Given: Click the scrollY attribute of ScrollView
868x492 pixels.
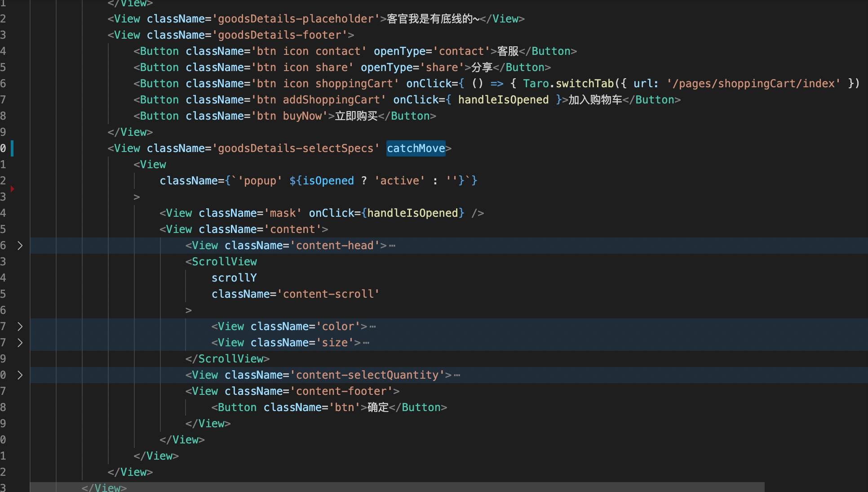Looking at the screenshot, I should [x=234, y=278].
